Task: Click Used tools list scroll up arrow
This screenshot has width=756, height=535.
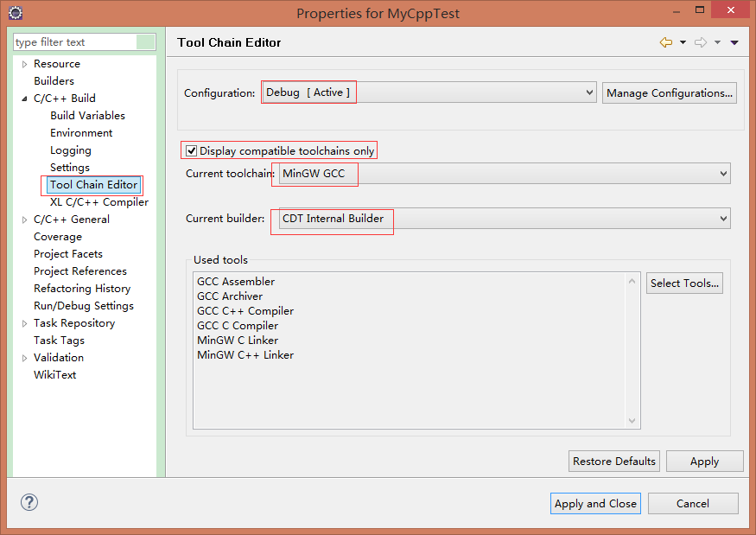Action: pyautogui.click(x=632, y=281)
